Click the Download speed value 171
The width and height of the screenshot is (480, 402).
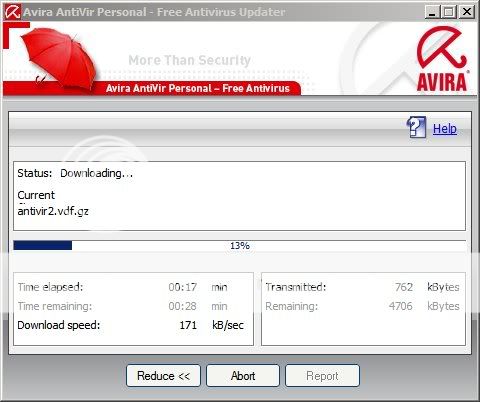click(x=188, y=325)
